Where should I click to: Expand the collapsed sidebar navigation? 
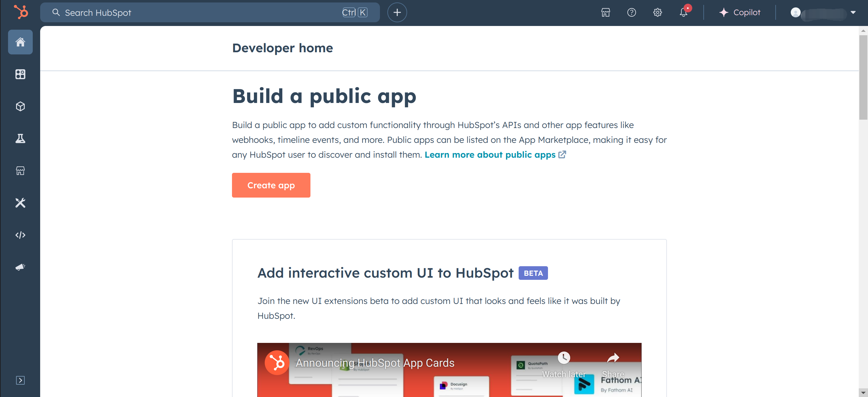pyautogui.click(x=20, y=380)
